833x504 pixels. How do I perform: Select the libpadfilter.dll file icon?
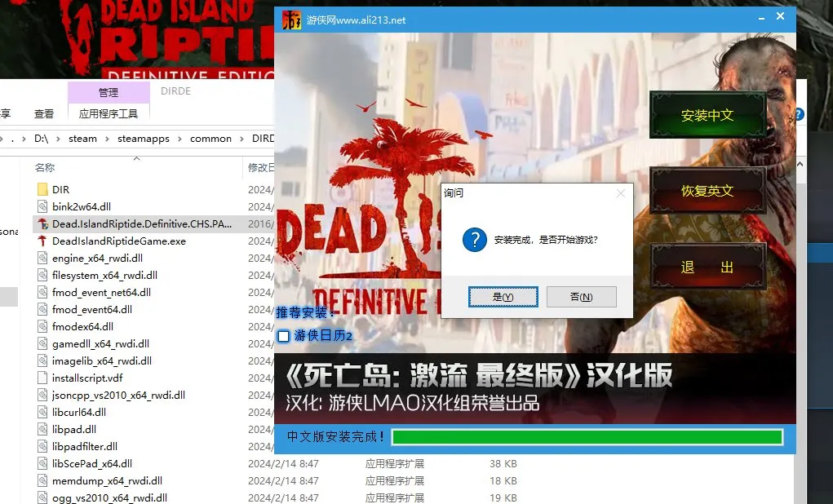(42, 446)
